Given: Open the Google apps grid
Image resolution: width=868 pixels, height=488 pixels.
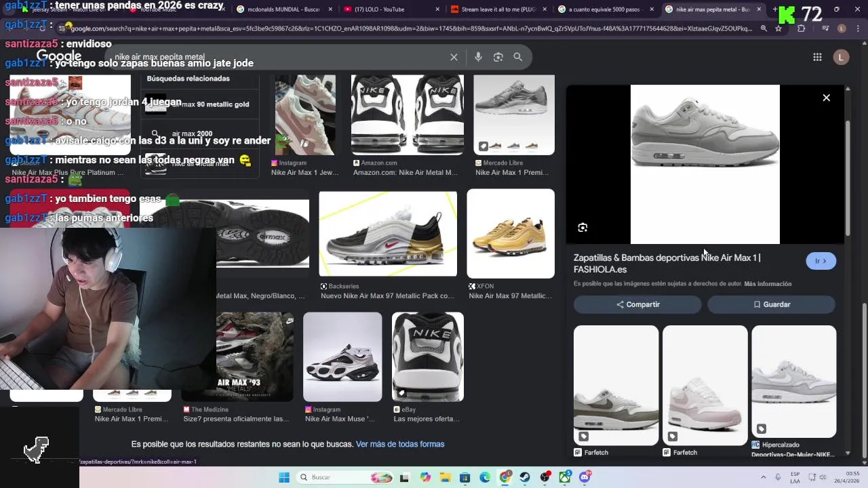Looking at the screenshot, I should pos(817,57).
